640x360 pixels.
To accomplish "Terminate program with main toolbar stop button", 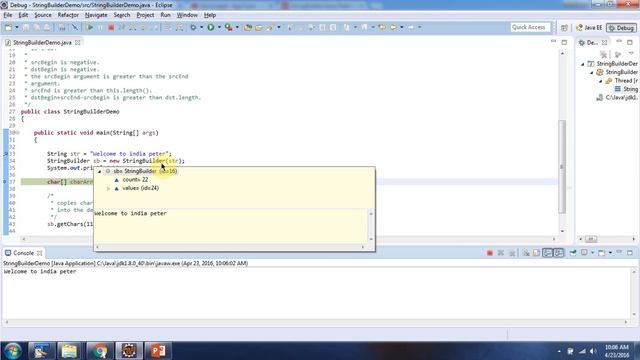I will coord(111,27).
